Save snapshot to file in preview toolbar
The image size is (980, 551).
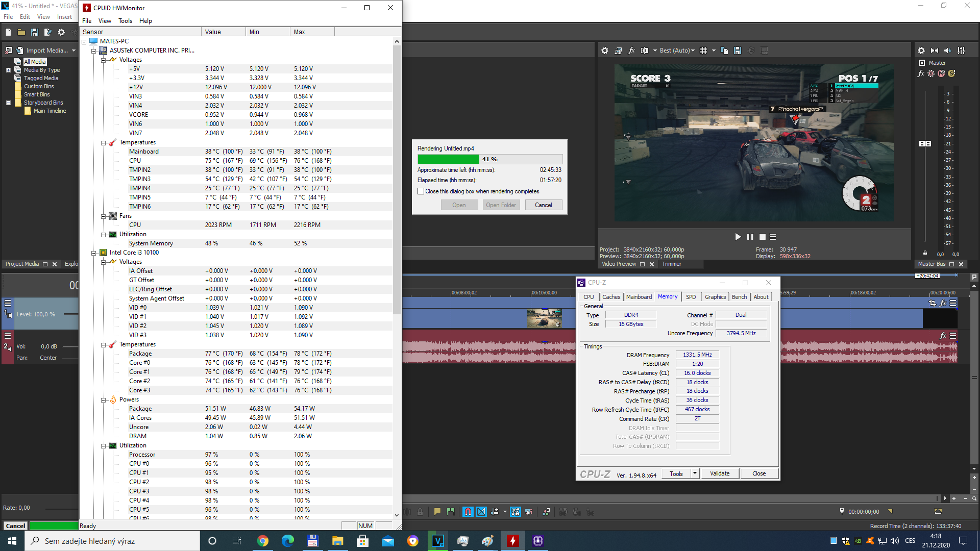pyautogui.click(x=737, y=51)
